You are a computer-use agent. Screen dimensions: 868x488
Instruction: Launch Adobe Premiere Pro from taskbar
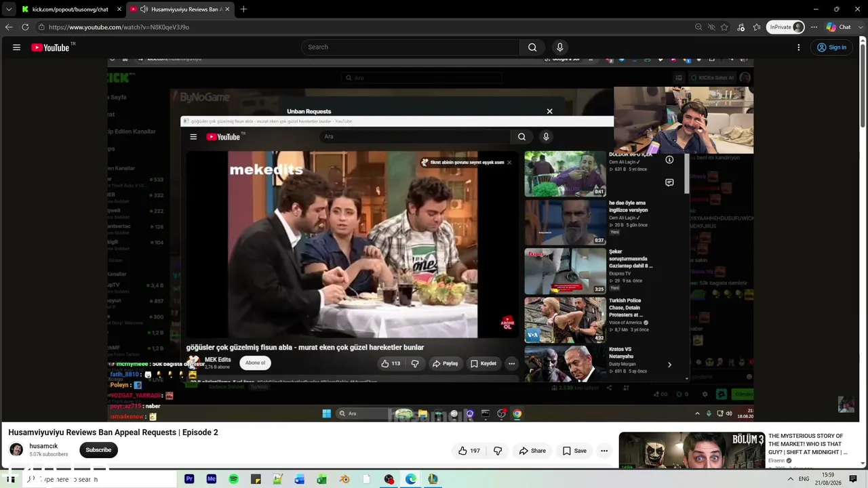pyautogui.click(x=189, y=479)
